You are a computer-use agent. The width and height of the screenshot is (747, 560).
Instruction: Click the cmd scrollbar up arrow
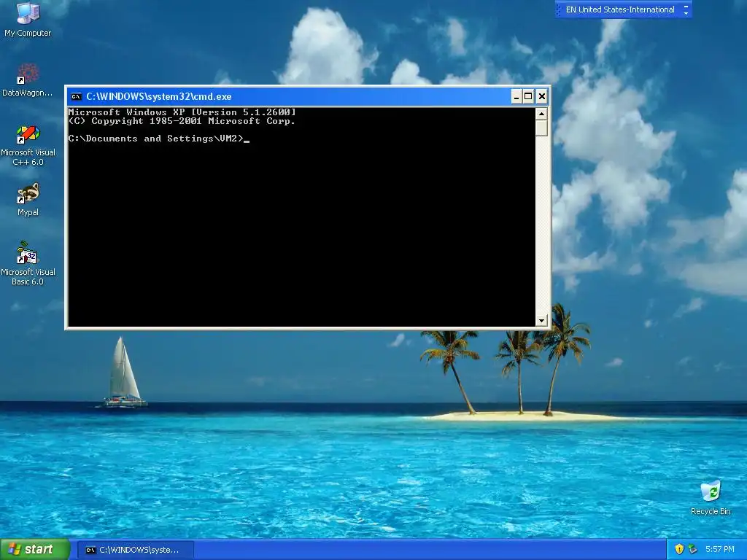tap(541, 114)
